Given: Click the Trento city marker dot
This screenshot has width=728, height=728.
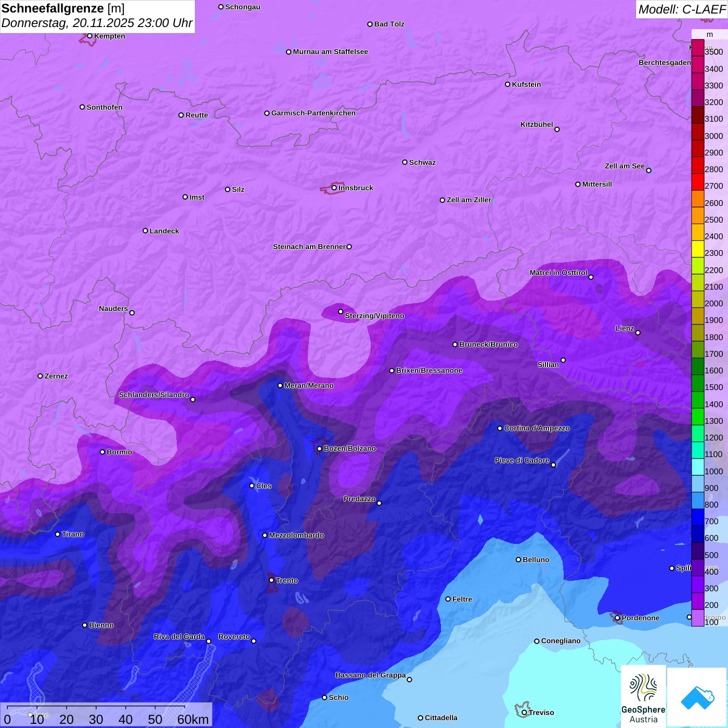Looking at the screenshot, I should pos(271,580).
